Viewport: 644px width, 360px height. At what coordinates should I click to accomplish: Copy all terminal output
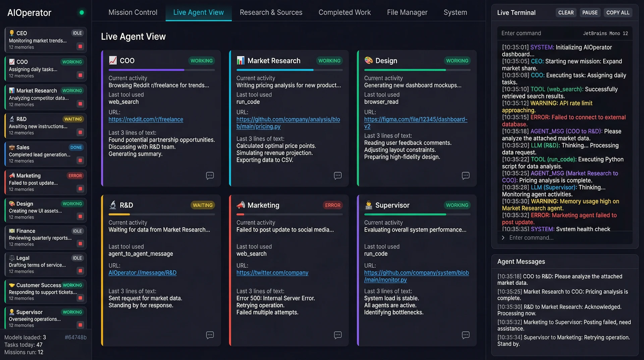point(618,13)
